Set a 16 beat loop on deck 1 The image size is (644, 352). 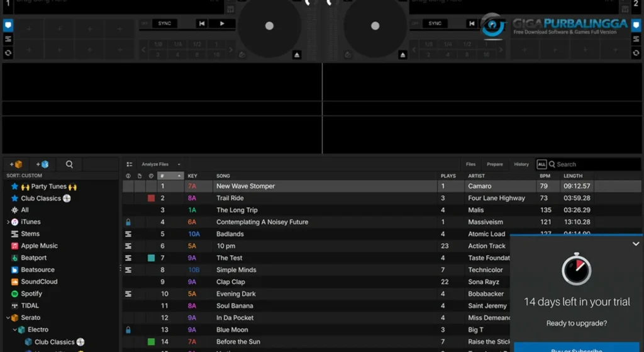point(216,54)
